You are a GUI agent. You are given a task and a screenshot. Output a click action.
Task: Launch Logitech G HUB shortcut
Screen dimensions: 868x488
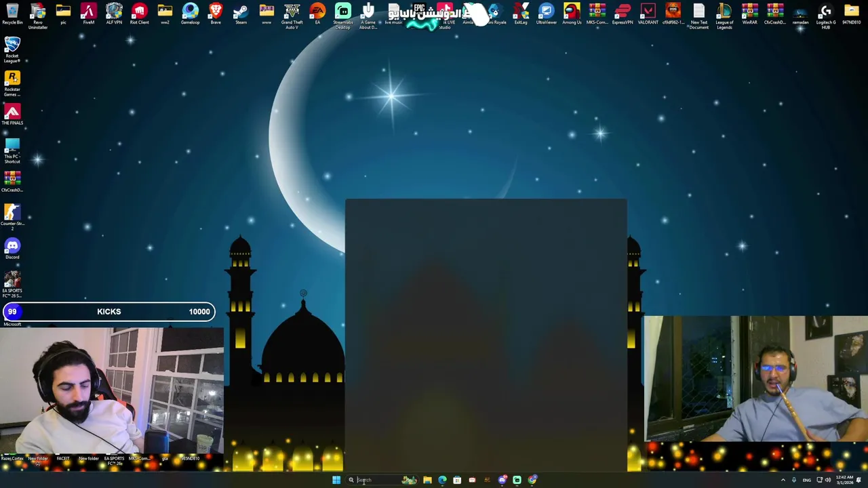click(x=825, y=16)
